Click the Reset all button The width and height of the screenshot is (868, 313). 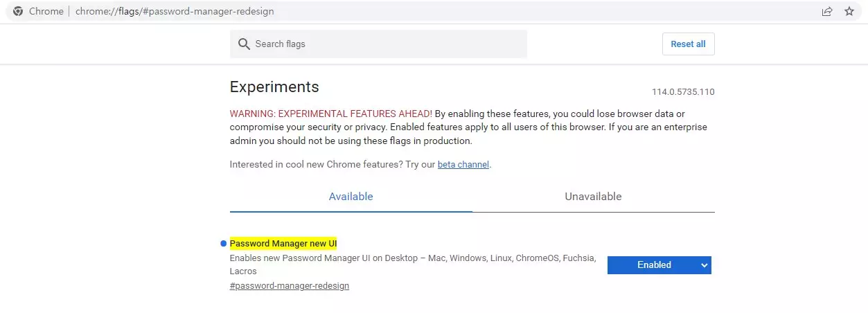688,44
